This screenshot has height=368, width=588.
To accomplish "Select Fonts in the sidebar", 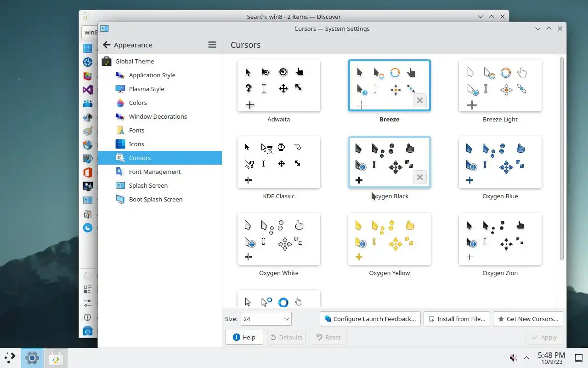I will (x=160, y=130).
